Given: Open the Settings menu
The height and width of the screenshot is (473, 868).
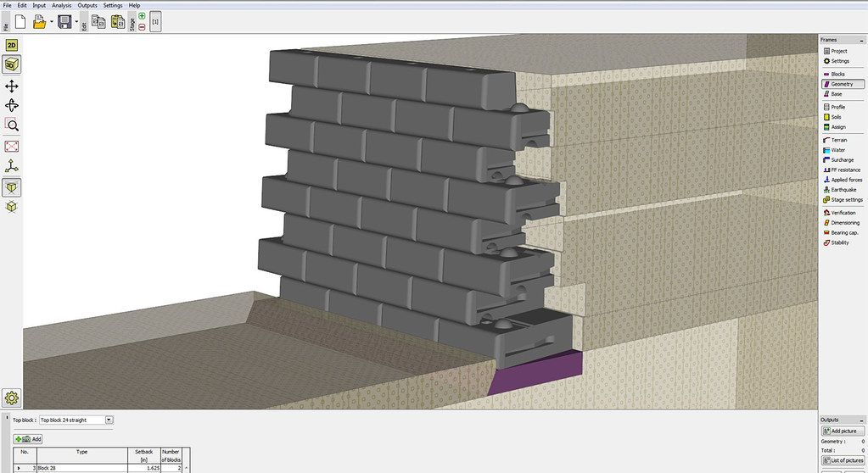Looking at the screenshot, I should point(113,5).
